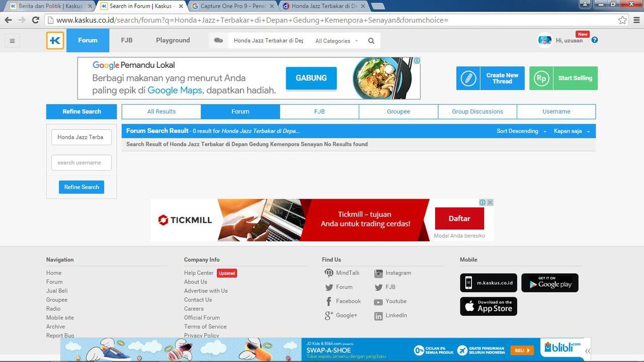
Task: Click the Rp icon on Start Selling
Action: tap(541, 78)
